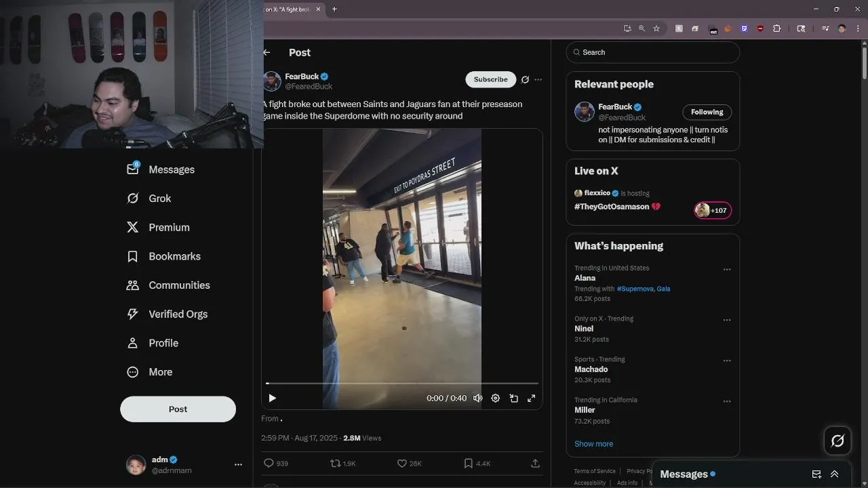The image size is (868, 488).
Task: Open the Ads info link
Action: tap(627, 483)
